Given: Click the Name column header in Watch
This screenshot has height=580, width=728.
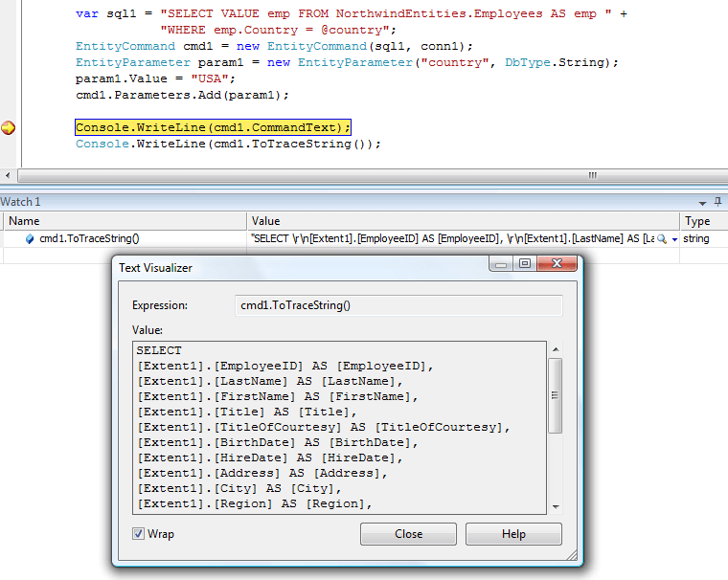Looking at the screenshot, I should pos(125,221).
